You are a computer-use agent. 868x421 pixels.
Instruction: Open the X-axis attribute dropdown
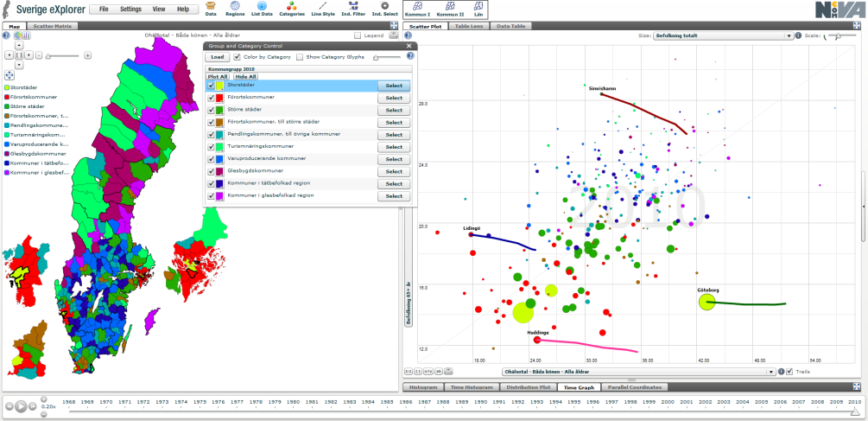point(639,372)
